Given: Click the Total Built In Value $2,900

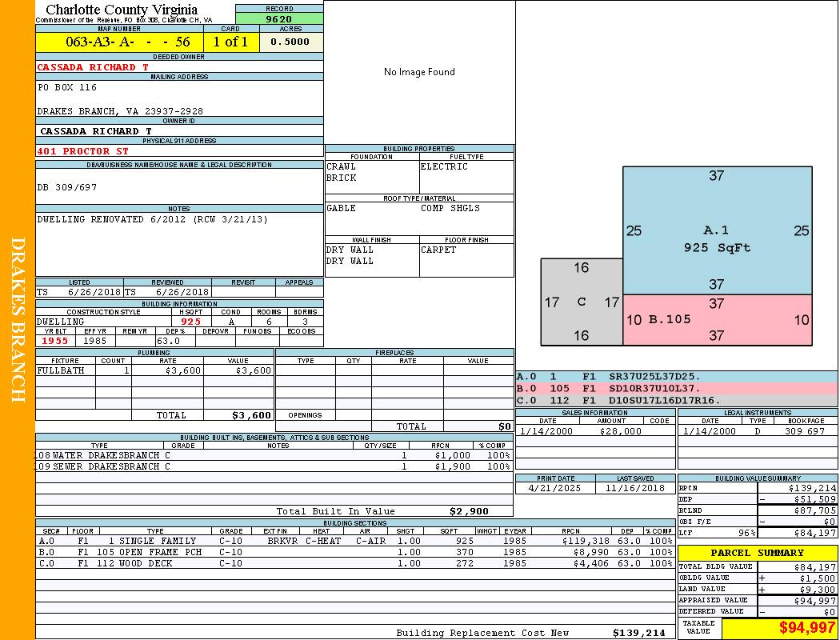Looking at the screenshot, I should pos(469,511).
